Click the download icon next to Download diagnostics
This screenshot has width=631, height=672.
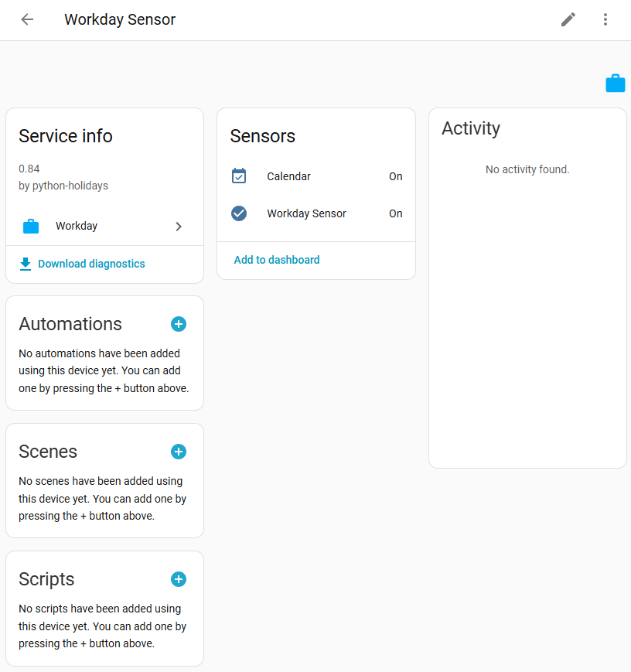coord(25,264)
